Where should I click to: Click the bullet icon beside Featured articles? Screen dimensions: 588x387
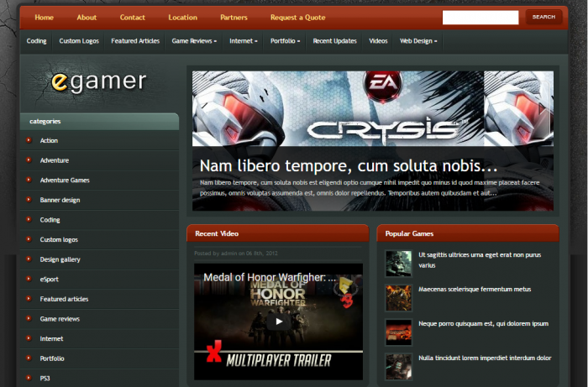(x=29, y=299)
